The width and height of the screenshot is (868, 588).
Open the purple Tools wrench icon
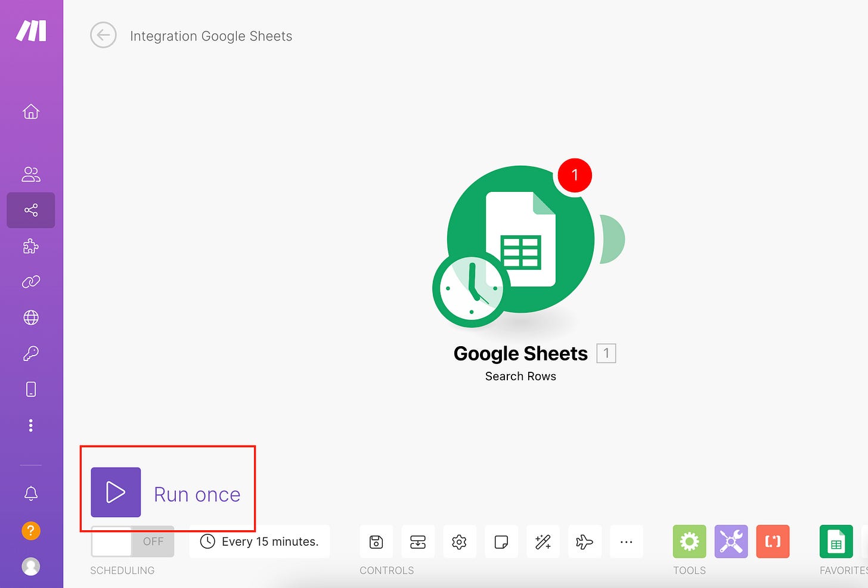(x=731, y=542)
